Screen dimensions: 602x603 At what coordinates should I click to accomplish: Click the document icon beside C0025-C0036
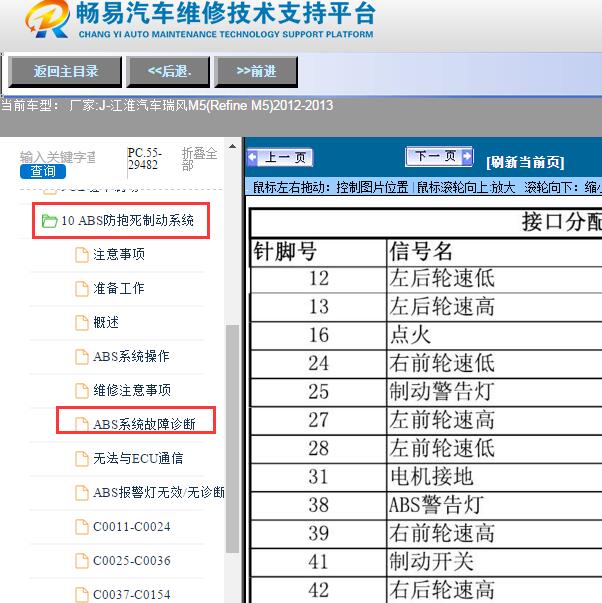pos(82,561)
